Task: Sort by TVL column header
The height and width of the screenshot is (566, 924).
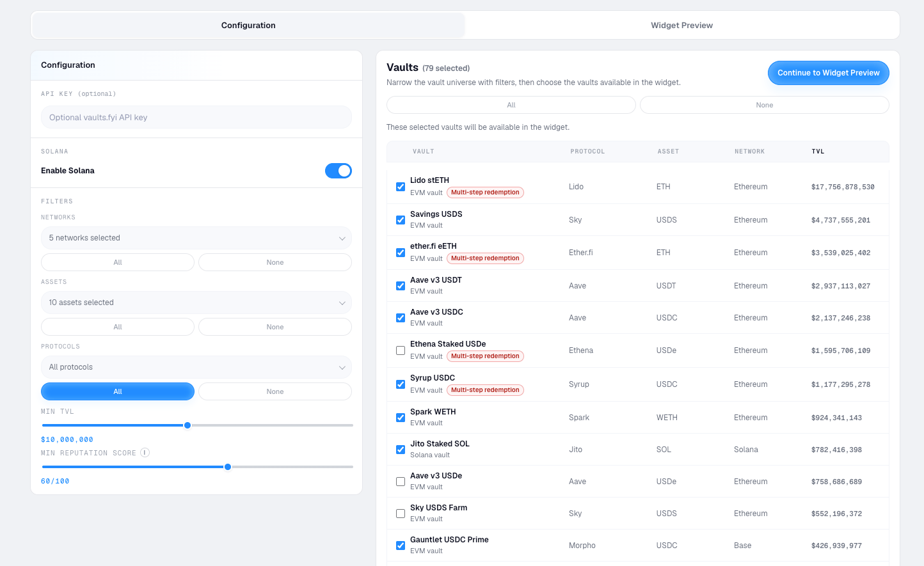Action: tap(818, 152)
